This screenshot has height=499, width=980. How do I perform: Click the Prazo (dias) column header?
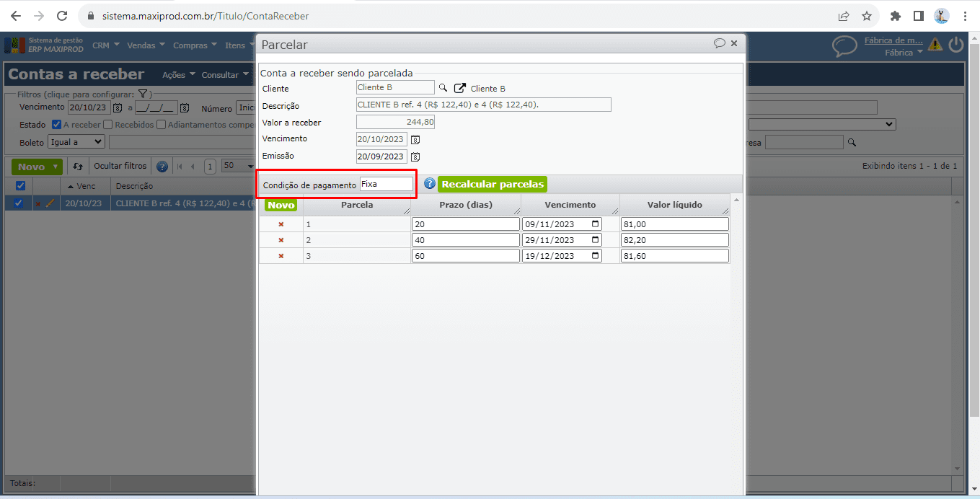point(465,205)
